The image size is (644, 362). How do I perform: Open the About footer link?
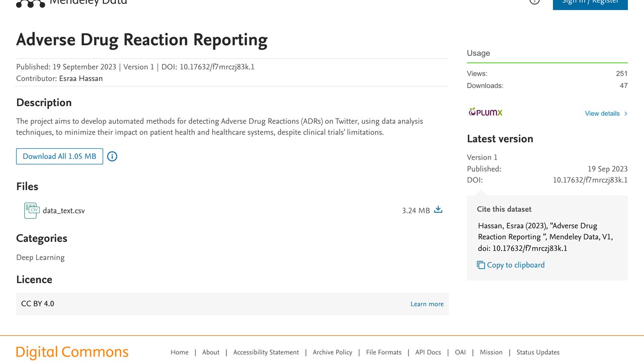(x=211, y=352)
